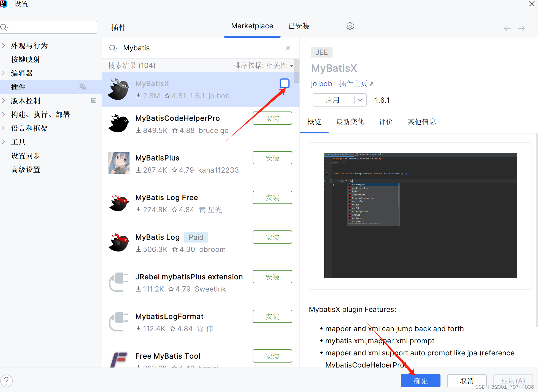Open the 评价 detail tab

386,122
